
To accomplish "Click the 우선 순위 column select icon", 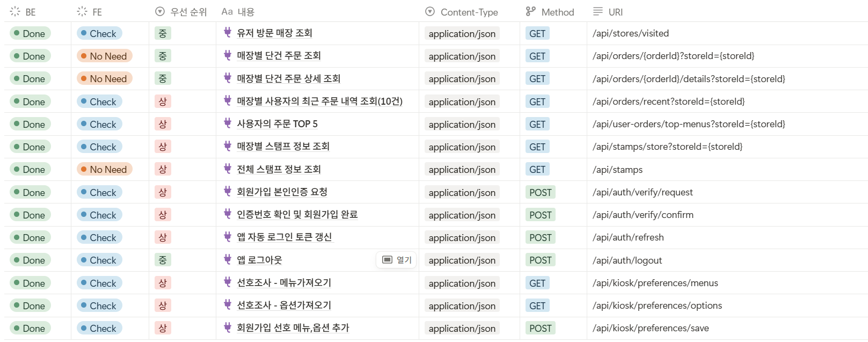I will click(160, 11).
